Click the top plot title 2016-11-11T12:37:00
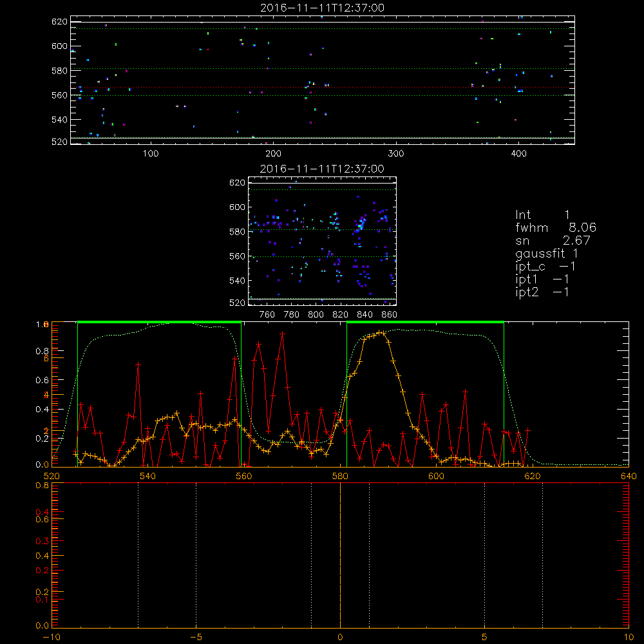Screen dimensions: 644x644 click(322, 8)
